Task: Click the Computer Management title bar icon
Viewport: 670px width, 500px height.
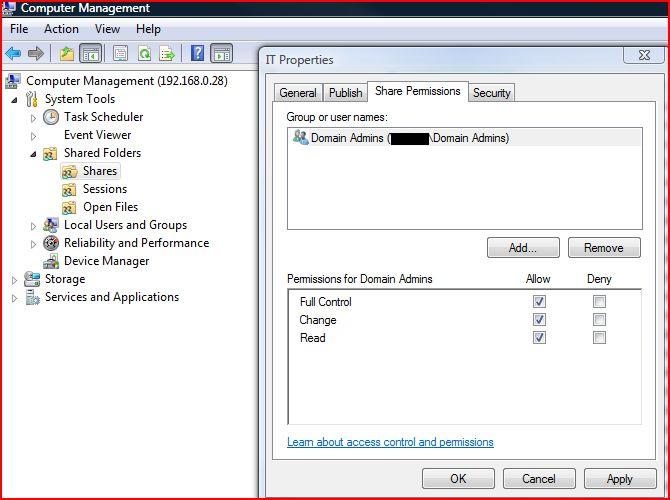Action: (9, 8)
